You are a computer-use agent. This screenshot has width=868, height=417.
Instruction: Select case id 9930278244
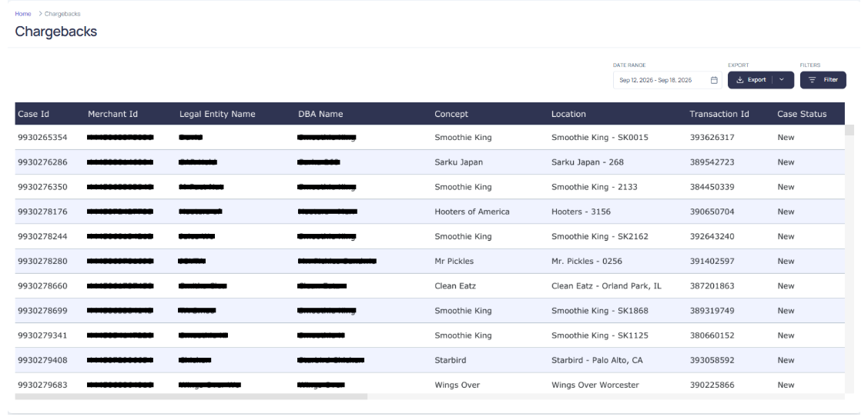(42, 237)
